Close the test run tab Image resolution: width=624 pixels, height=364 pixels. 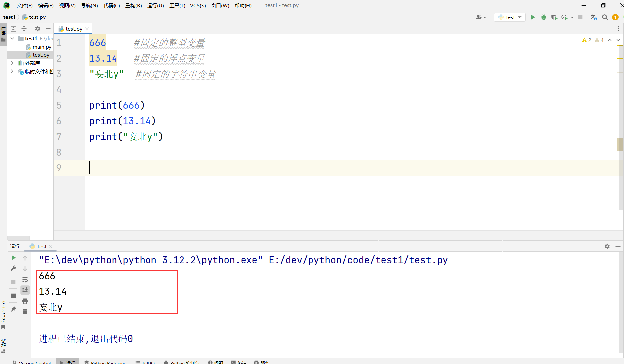coord(51,247)
